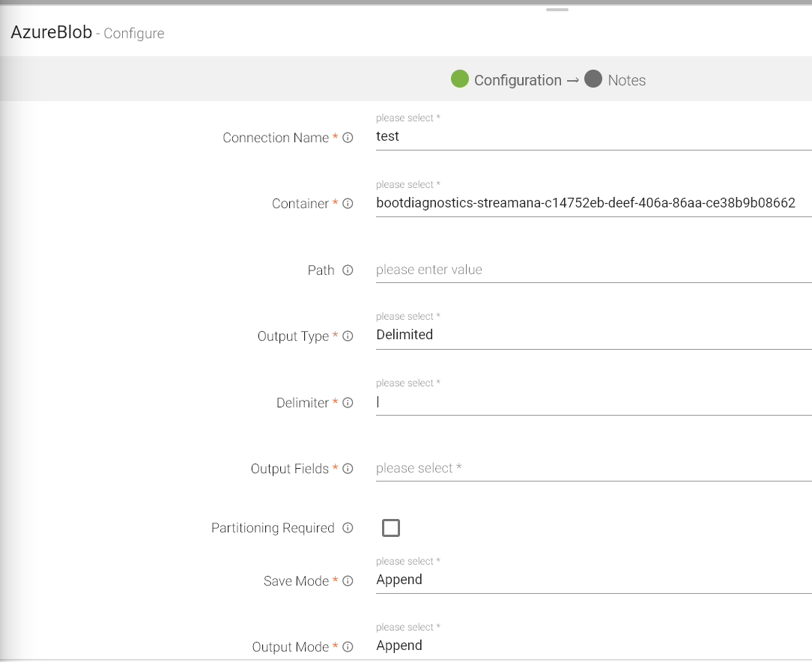Image resolution: width=812 pixels, height=662 pixels.
Task: Select the Configuration step indicator
Action: click(506, 80)
